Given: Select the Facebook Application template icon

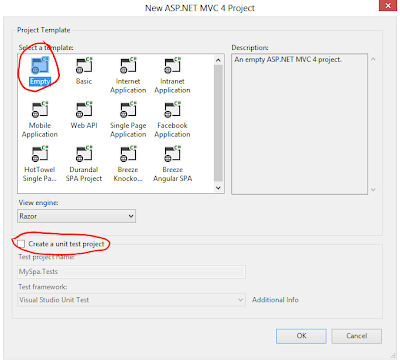Looking at the screenshot, I should (172, 110).
